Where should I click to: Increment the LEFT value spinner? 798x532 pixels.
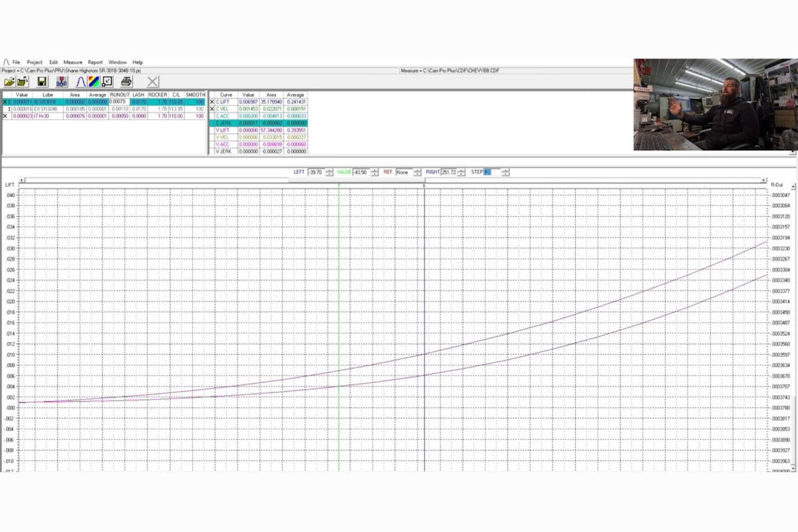point(328,170)
